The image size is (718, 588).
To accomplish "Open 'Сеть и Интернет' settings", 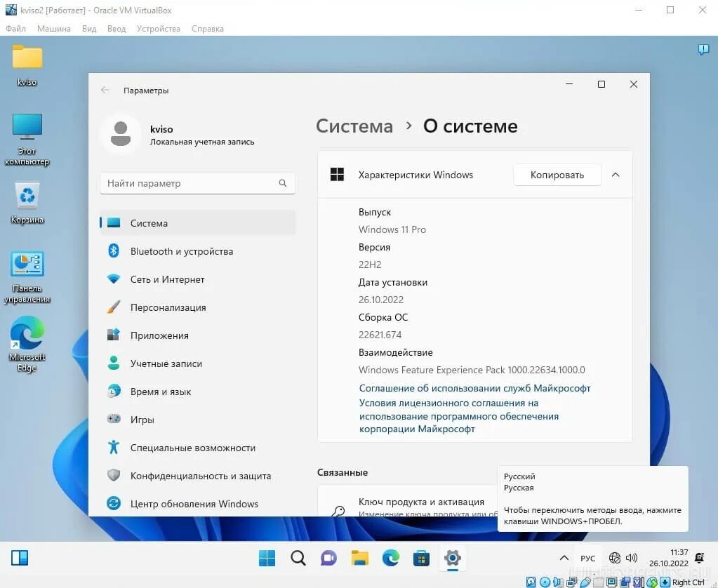I will pos(198,279).
